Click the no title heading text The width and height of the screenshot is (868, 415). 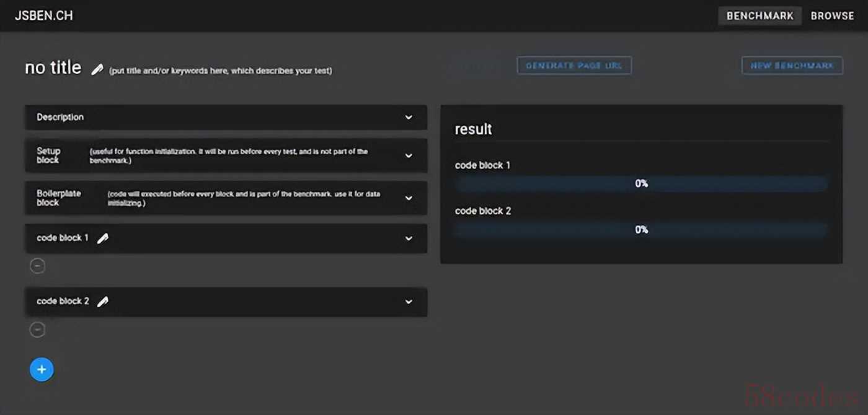pyautogui.click(x=53, y=68)
